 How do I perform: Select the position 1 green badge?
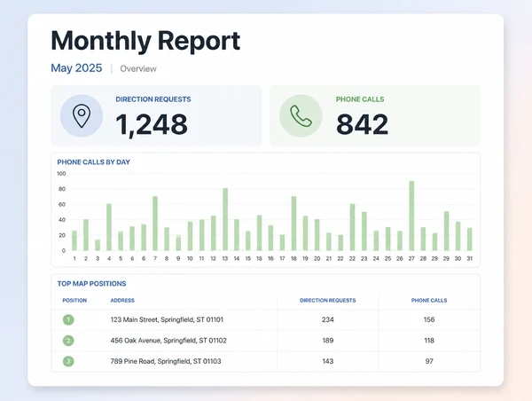(x=68, y=319)
